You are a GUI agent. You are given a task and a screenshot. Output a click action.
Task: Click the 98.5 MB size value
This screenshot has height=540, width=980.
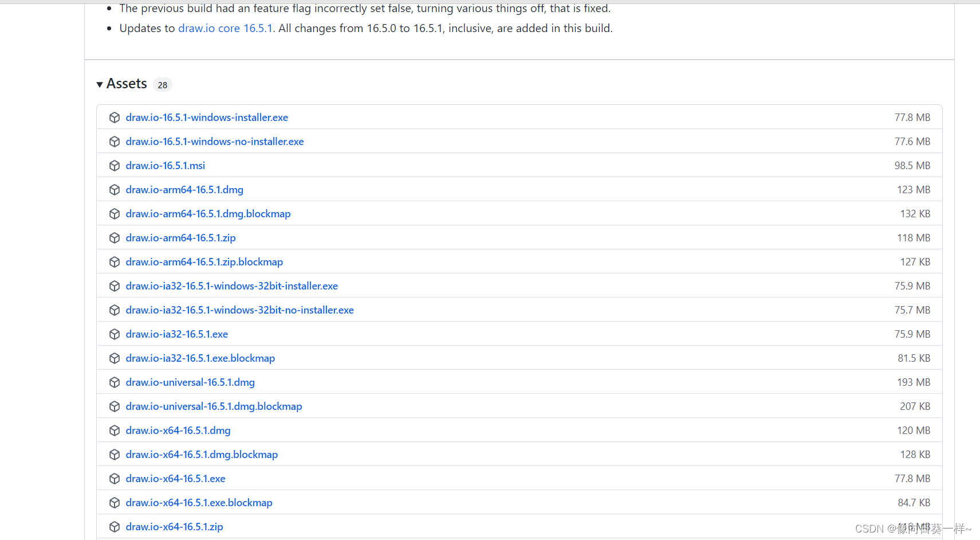[x=912, y=166]
